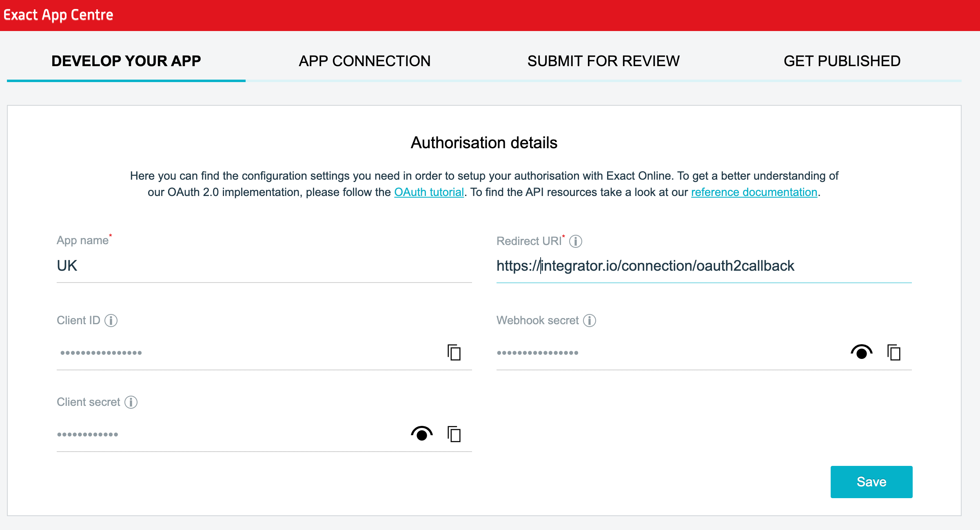Screen dimensions: 980x530
Task: Show Client ID info tooltip icon
Action: pyautogui.click(x=111, y=321)
